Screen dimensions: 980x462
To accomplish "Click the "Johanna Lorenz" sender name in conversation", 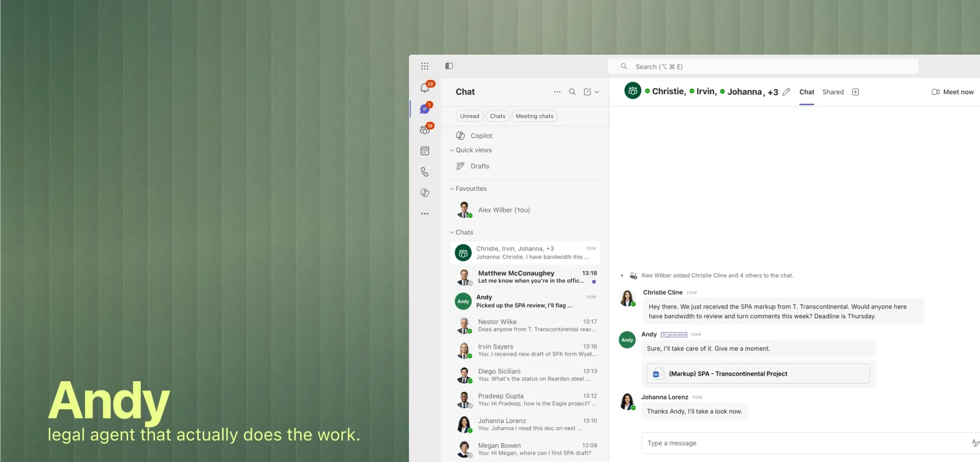I will (x=665, y=397).
